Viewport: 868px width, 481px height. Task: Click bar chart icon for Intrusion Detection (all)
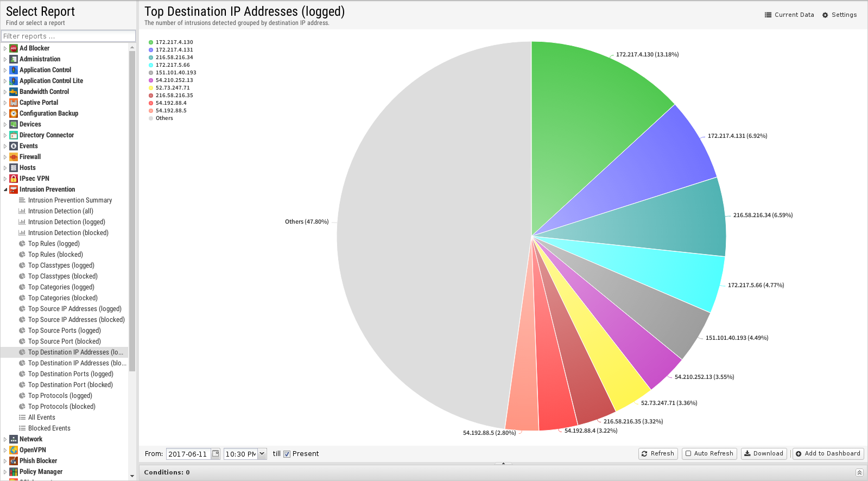[22, 211]
